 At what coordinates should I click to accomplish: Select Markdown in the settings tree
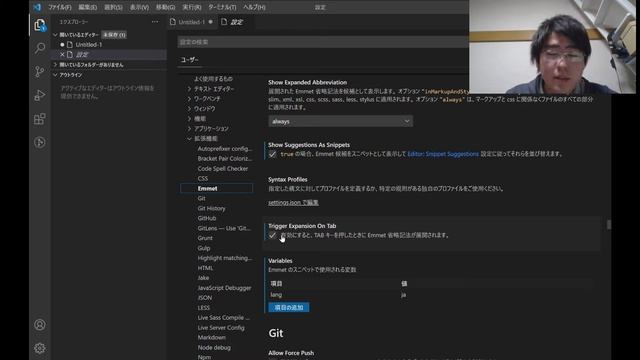tap(211, 338)
